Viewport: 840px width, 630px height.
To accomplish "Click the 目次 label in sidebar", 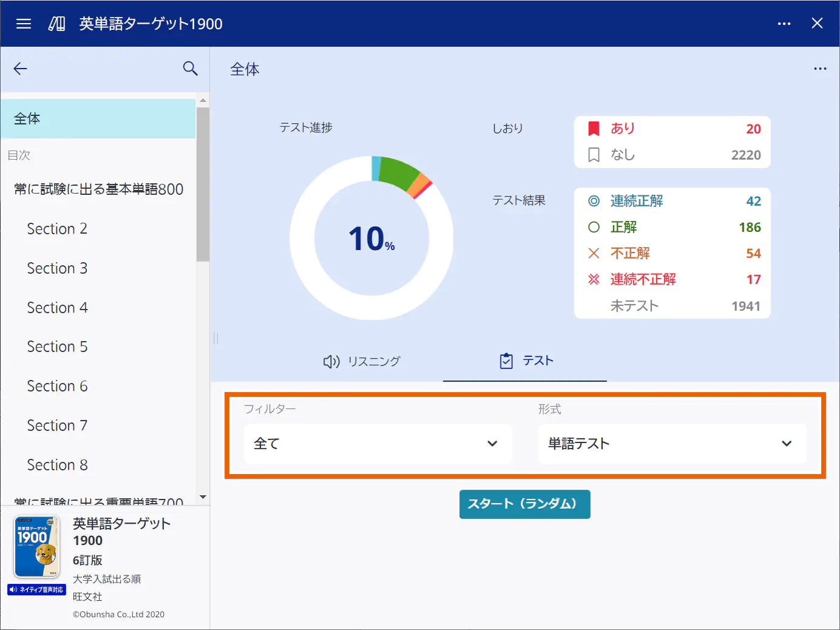I will pyautogui.click(x=19, y=155).
